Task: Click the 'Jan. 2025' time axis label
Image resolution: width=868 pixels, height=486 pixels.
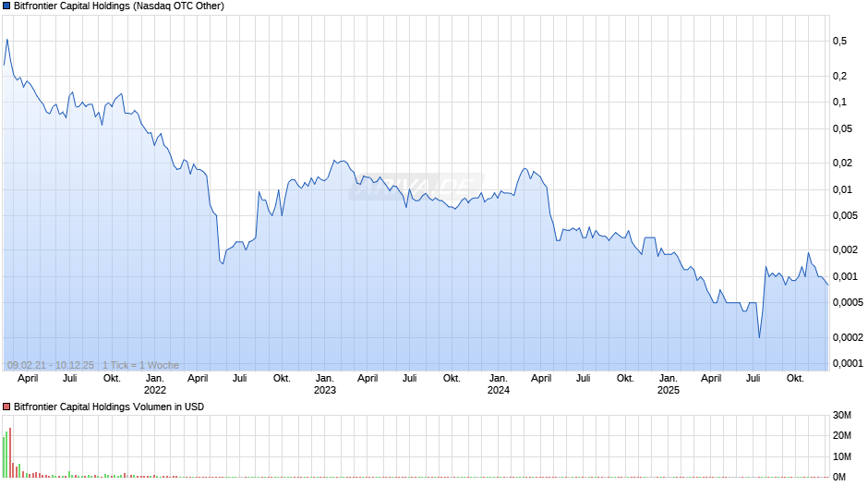Action: tap(669, 384)
